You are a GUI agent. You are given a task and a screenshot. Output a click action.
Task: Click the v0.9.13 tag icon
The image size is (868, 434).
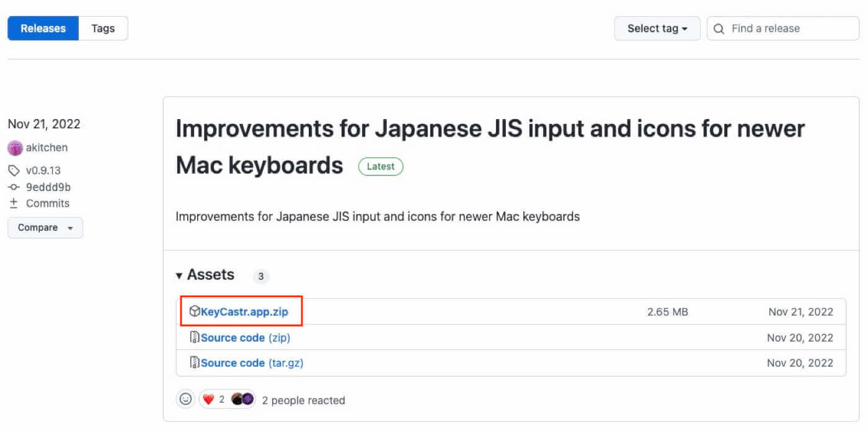click(x=14, y=170)
